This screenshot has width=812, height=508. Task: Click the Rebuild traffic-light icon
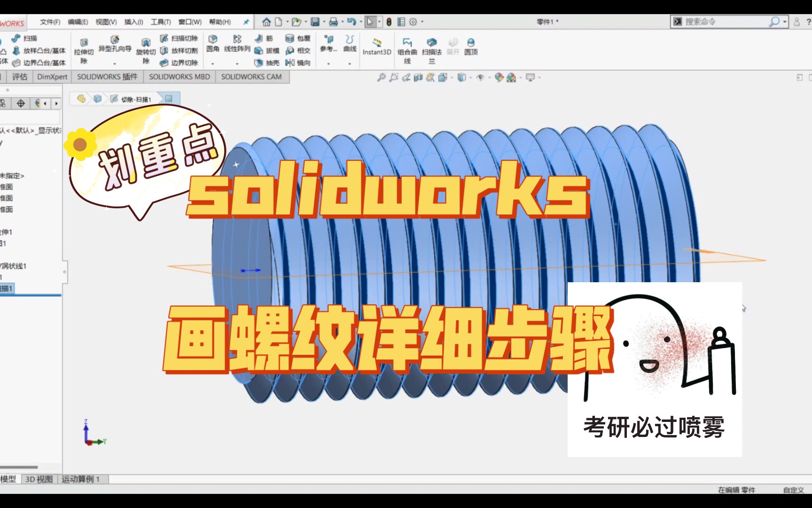click(x=389, y=22)
